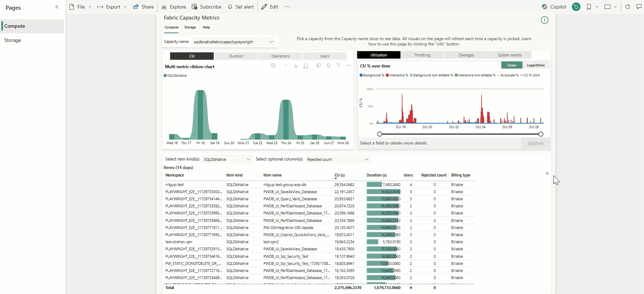Click the view layout icon

607,7
